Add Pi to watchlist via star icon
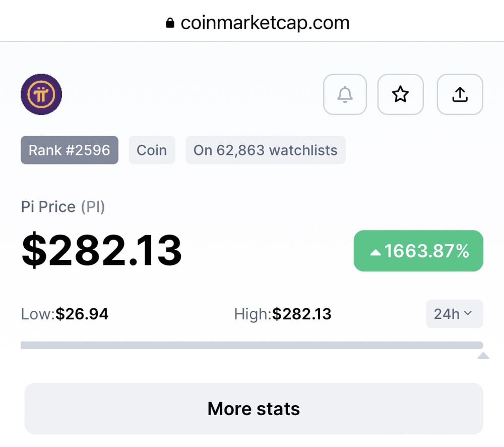Viewport: 504px width, 447px height. pyautogui.click(x=400, y=94)
